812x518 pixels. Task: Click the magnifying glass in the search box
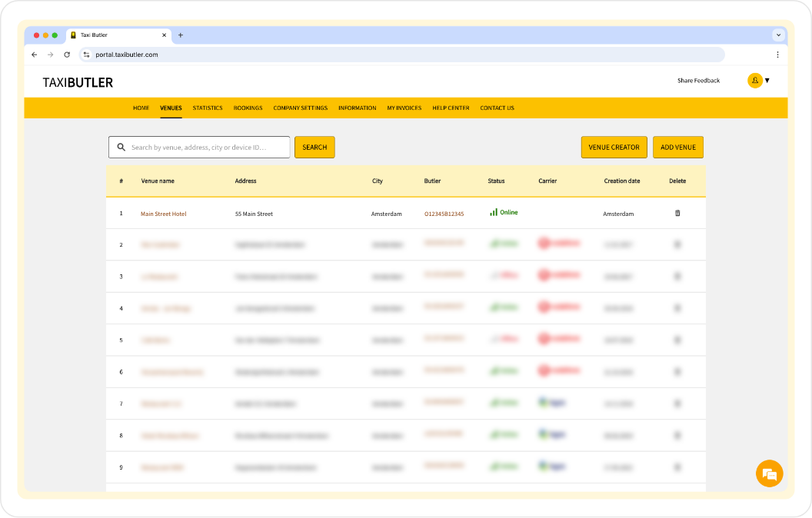click(x=121, y=147)
